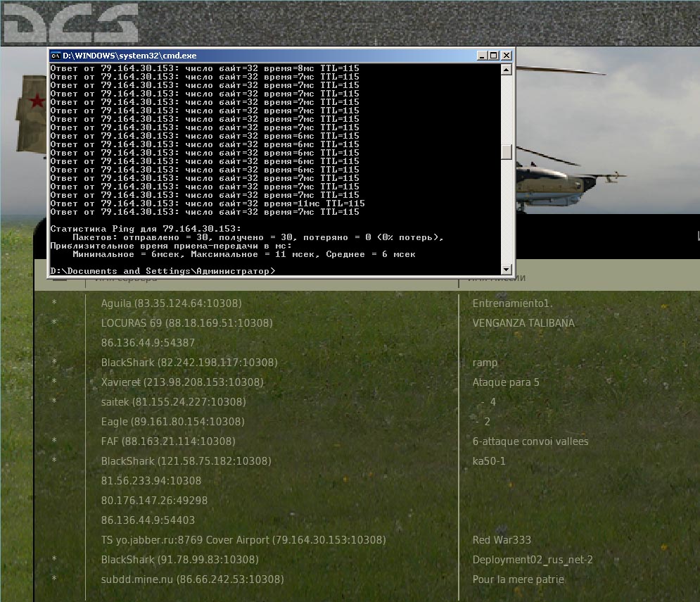The height and width of the screenshot is (602, 700).
Task: Maximize the cmd.exe window
Action: (x=493, y=56)
